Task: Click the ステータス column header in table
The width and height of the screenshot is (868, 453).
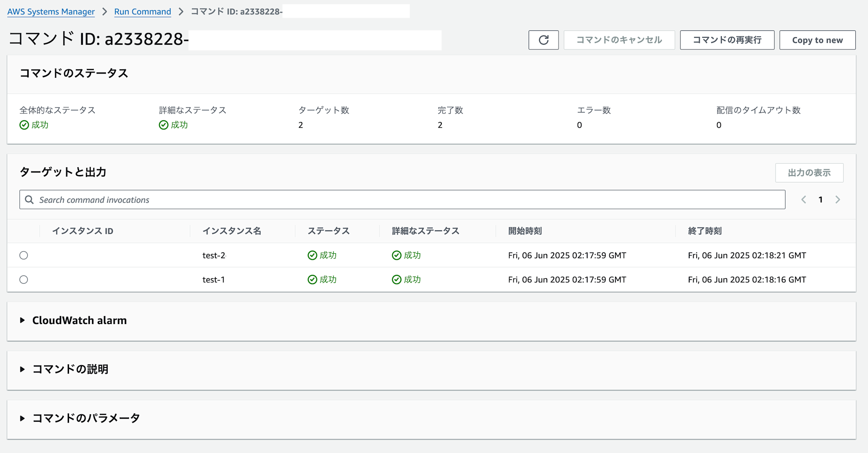Action: tap(329, 231)
